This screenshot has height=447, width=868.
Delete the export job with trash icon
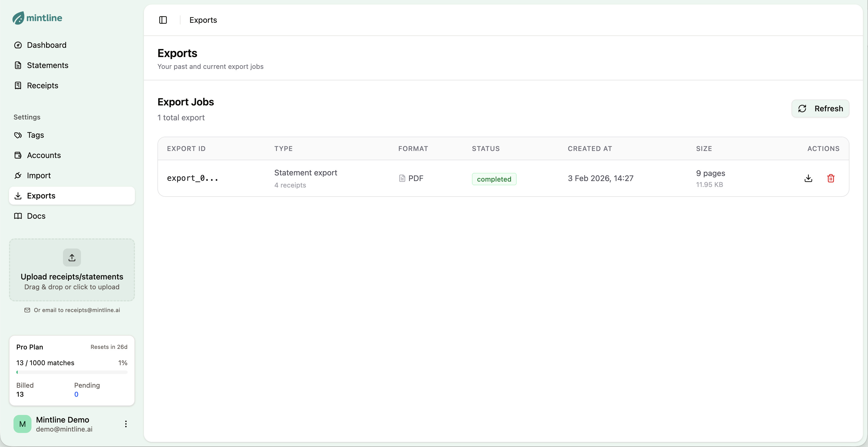(x=831, y=178)
